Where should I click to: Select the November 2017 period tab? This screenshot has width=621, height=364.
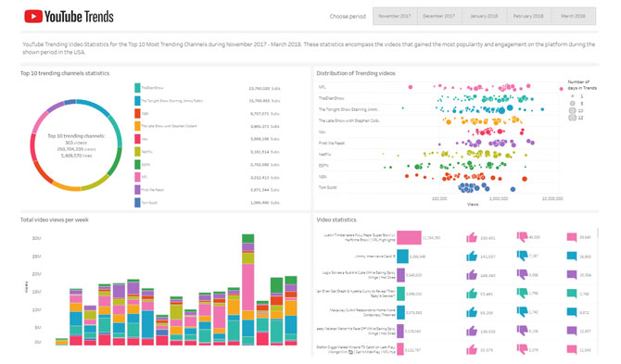point(395,17)
